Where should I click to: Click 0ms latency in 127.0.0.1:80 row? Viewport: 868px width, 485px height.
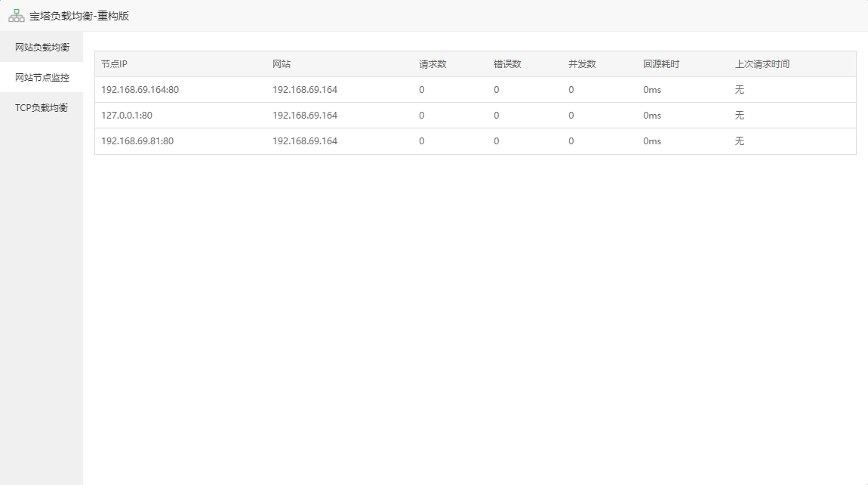pyautogui.click(x=651, y=116)
